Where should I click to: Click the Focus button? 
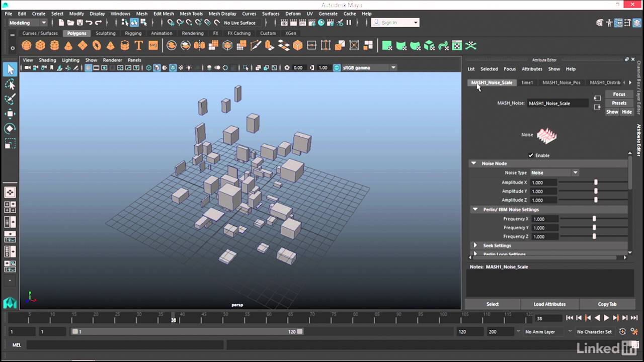click(x=619, y=94)
